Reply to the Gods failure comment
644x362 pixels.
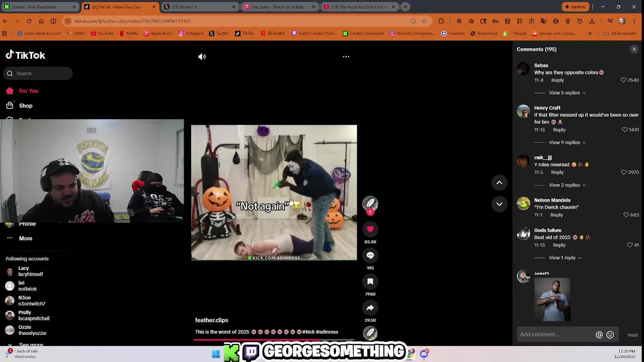pyautogui.click(x=559, y=245)
